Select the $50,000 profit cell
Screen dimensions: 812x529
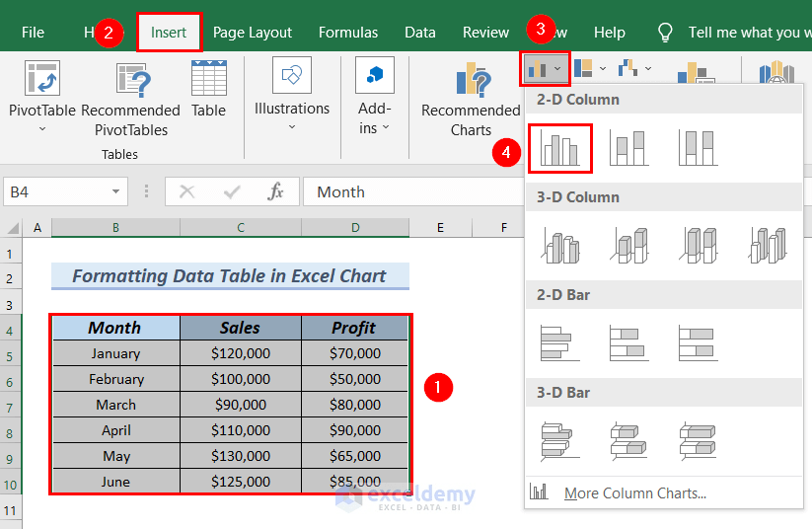[x=355, y=379]
